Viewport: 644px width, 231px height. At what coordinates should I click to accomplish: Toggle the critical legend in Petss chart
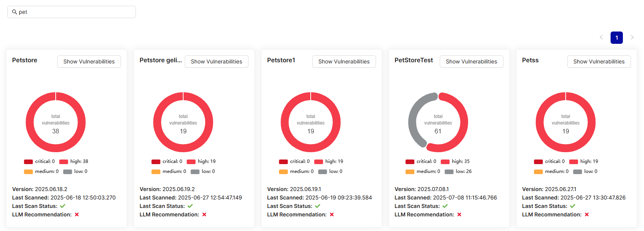coord(549,161)
